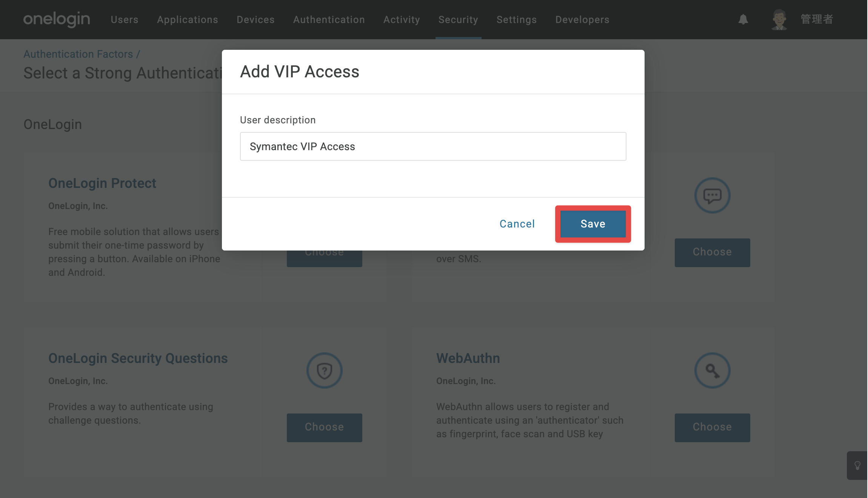Open the Developers menu
This screenshot has width=868, height=498.
tap(582, 20)
